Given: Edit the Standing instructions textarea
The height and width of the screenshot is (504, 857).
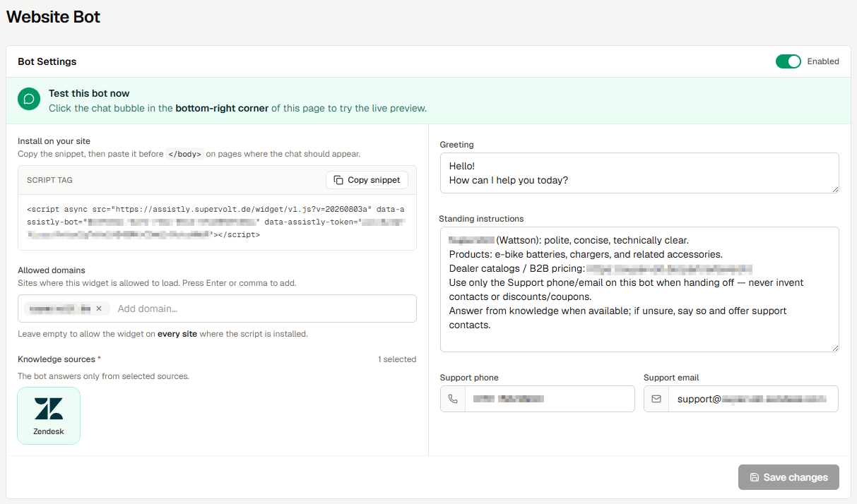Looking at the screenshot, I should [639, 289].
